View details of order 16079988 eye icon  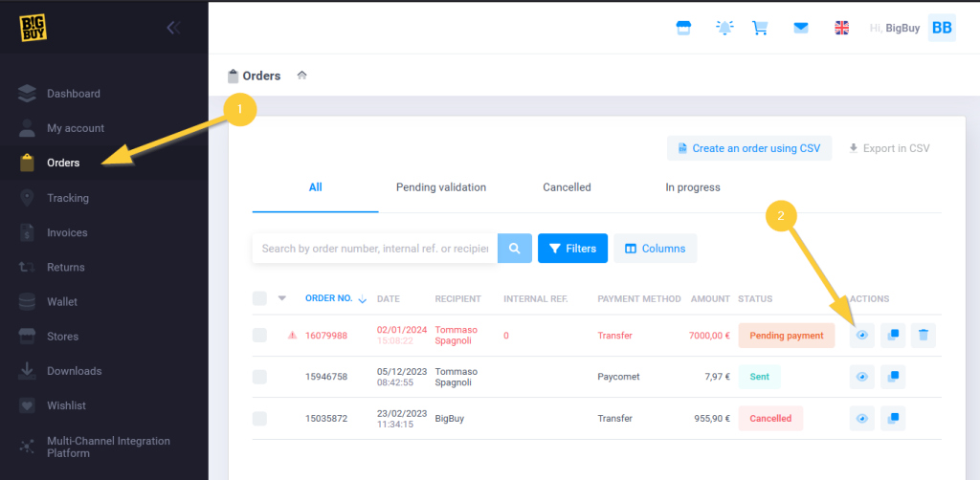tap(861, 336)
